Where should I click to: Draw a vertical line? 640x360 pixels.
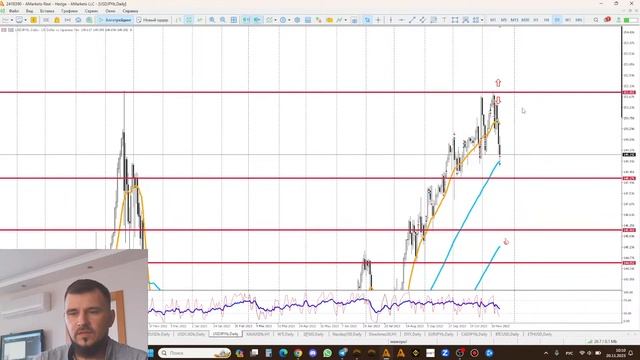391,20
